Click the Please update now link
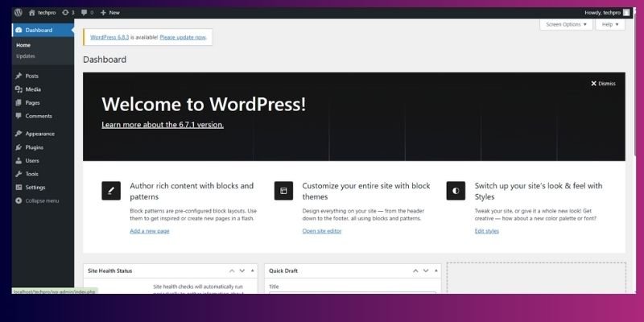Image resolution: width=644 pixels, height=322 pixels. tap(183, 37)
